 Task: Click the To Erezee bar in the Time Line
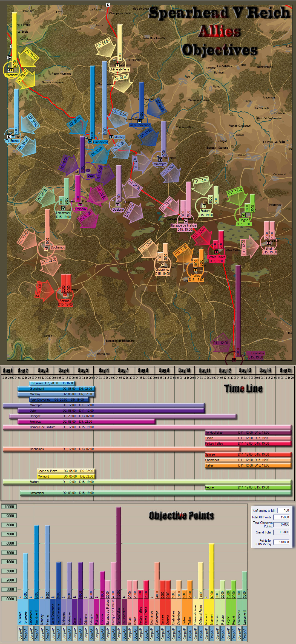point(52,383)
